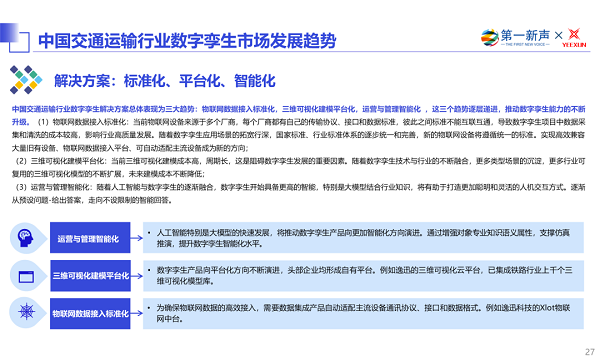Screen dimensions: 600x362
Task: Click arrow after 三维可视化建模平台化 label
Action: click(137, 276)
